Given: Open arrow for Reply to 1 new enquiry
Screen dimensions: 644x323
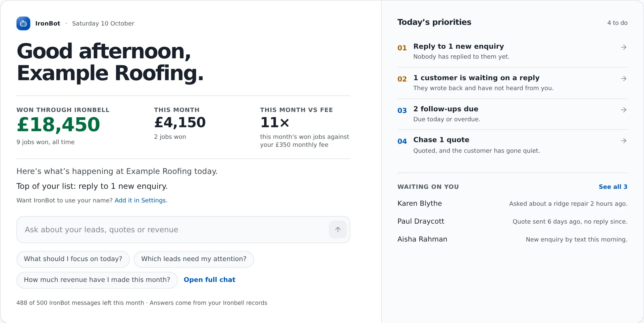Looking at the screenshot, I should (x=623, y=47).
